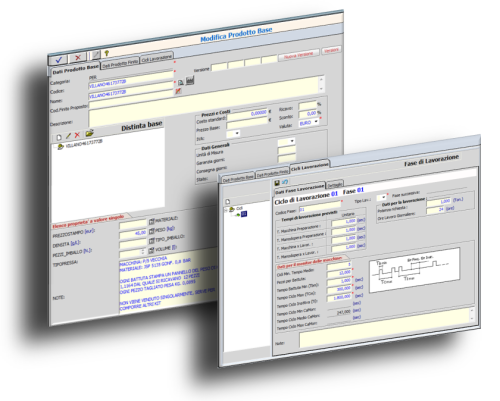Open the Iva dropdown

pyautogui.click(x=233, y=134)
